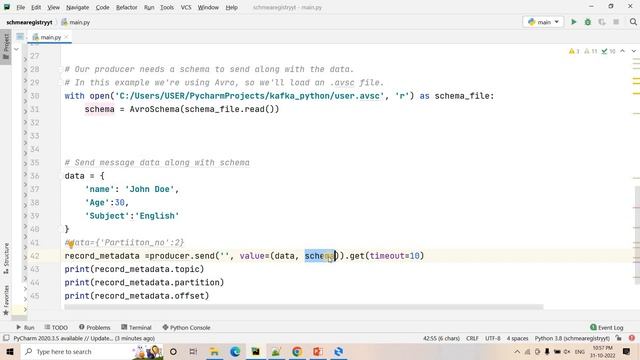The image size is (640, 360).
Task: Open Cortana circle icon on taskbar
Action: pos(173,351)
